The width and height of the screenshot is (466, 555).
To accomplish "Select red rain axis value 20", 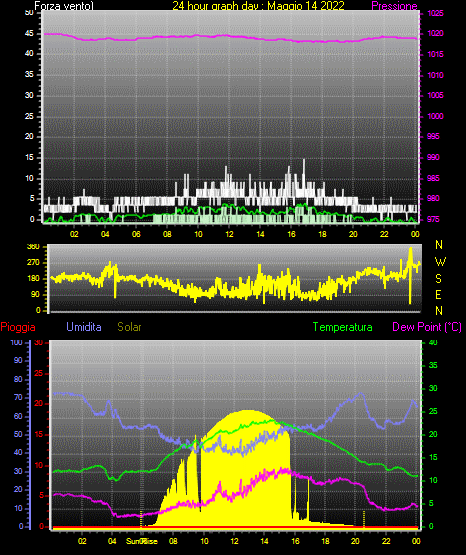I will [39, 404].
